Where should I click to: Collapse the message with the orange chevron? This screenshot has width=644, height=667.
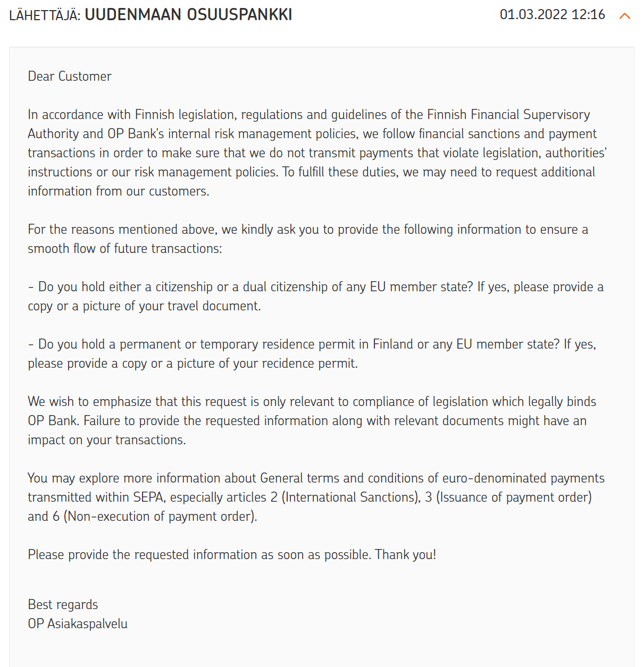pos(625,16)
